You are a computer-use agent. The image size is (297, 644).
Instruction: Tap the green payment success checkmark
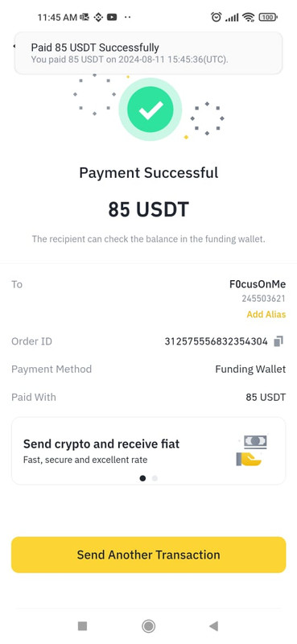(151, 109)
